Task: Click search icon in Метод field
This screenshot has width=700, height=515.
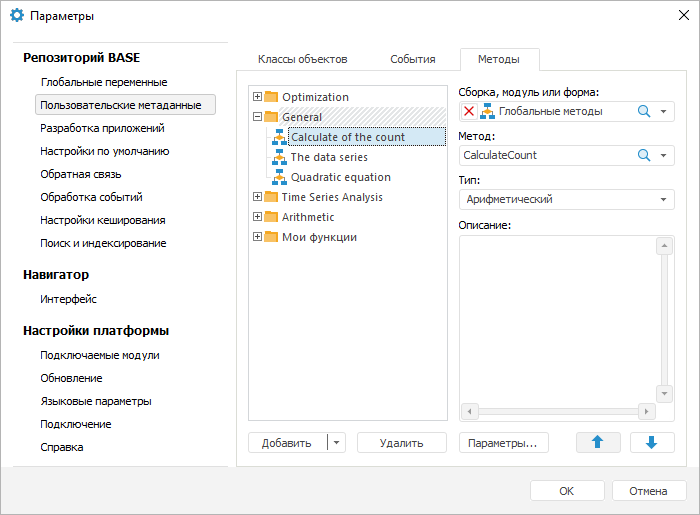Action: [x=644, y=155]
